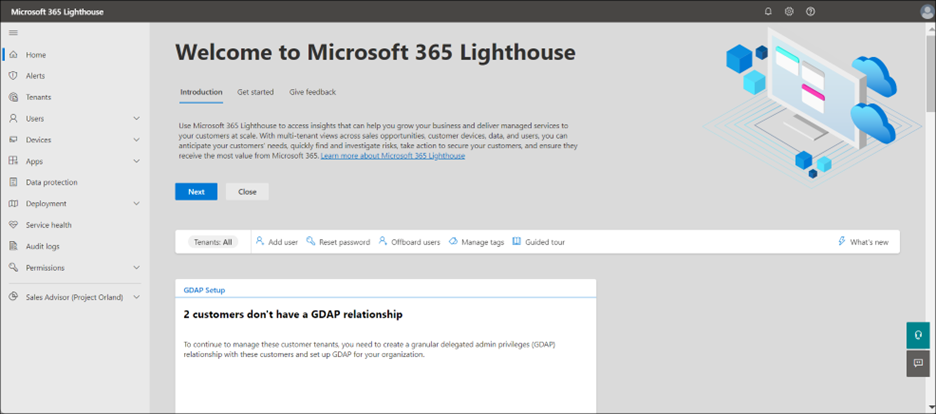
Task: Open Data protection page label
Action: coord(51,183)
